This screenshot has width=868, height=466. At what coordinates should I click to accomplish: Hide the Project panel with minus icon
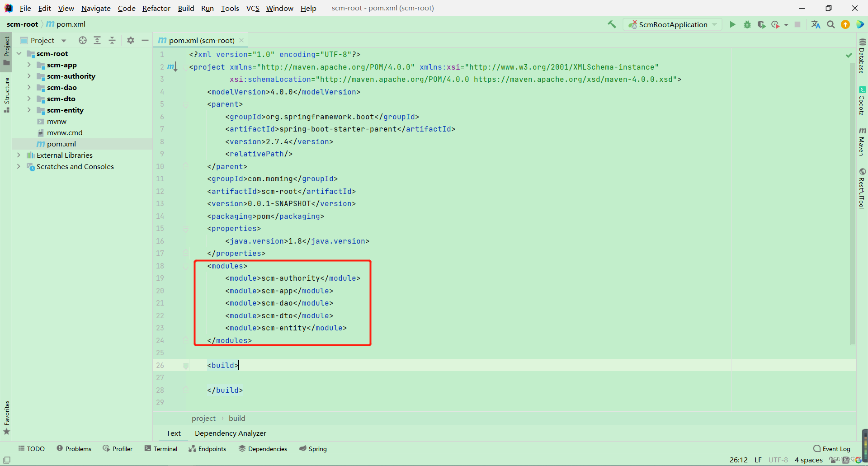[145, 40]
